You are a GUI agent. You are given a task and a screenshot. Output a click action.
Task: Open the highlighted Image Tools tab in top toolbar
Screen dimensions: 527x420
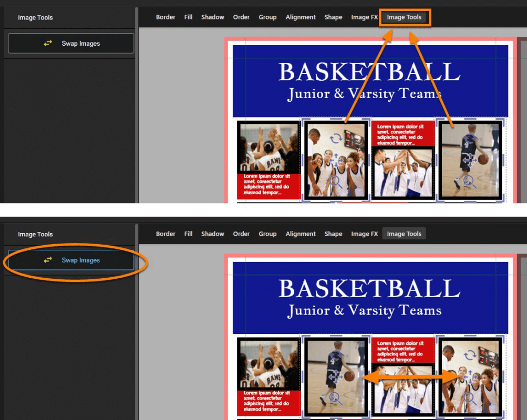click(x=404, y=17)
